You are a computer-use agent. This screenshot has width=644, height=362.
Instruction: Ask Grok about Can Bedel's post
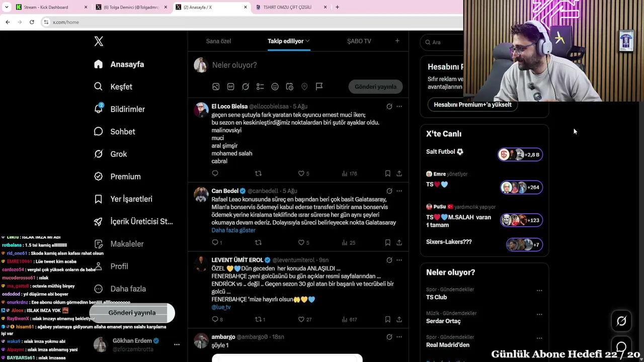(x=389, y=191)
